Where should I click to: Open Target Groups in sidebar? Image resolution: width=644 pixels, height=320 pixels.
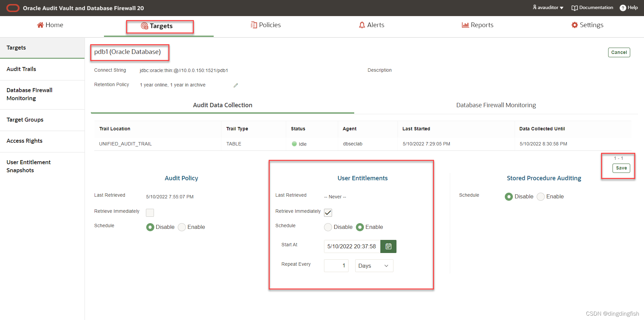click(x=42, y=120)
